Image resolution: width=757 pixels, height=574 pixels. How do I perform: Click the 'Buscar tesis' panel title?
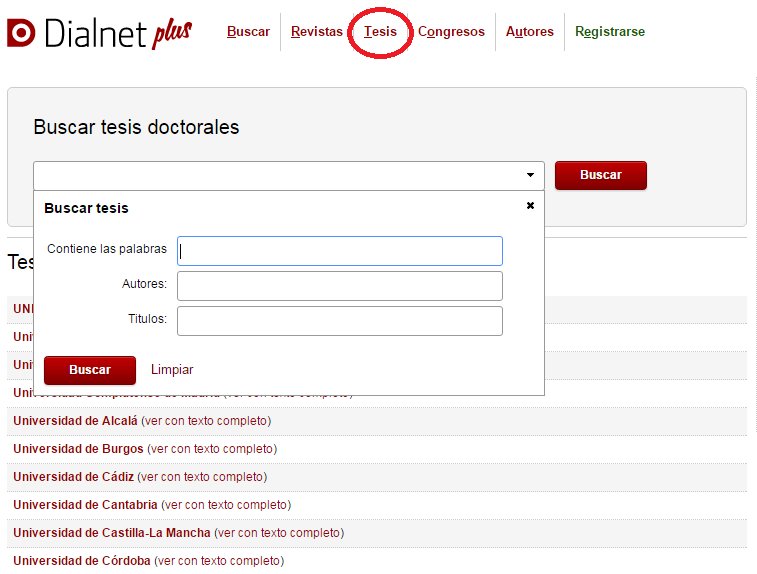point(86,208)
